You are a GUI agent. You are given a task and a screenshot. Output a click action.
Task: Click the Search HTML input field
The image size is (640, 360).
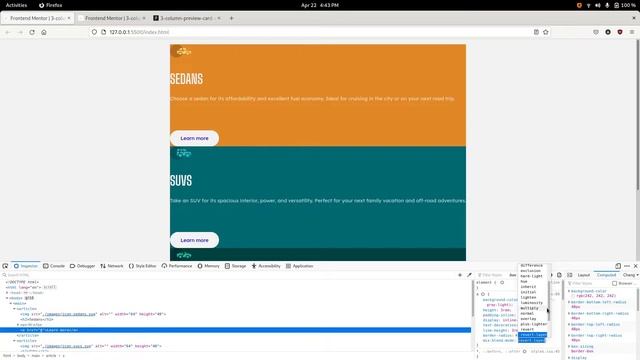(229, 275)
